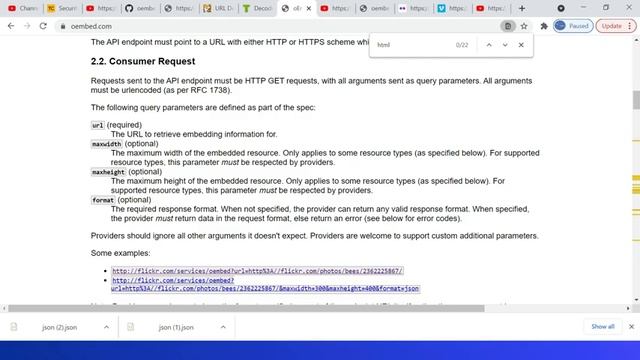Switch to the Flickr dots tab

point(413,8)
